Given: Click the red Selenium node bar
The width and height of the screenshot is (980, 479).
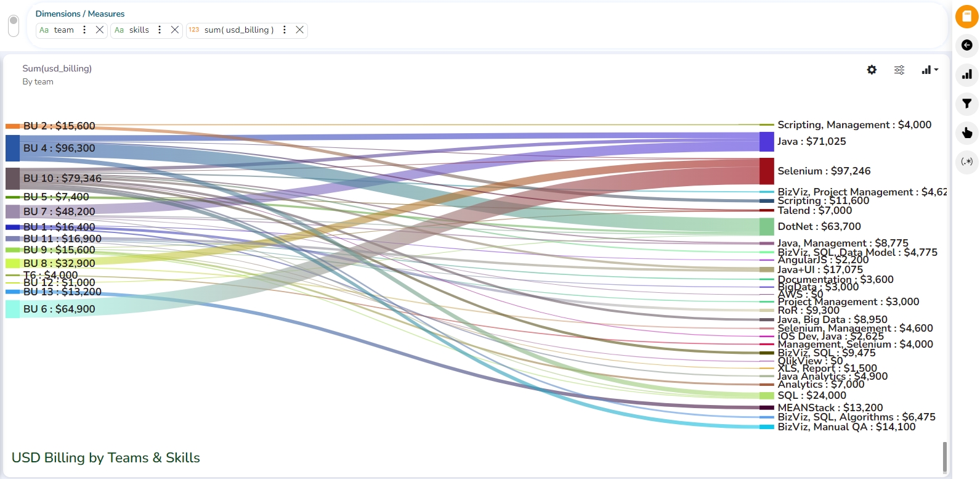Looking at the screenshot, I should [767, 171].
